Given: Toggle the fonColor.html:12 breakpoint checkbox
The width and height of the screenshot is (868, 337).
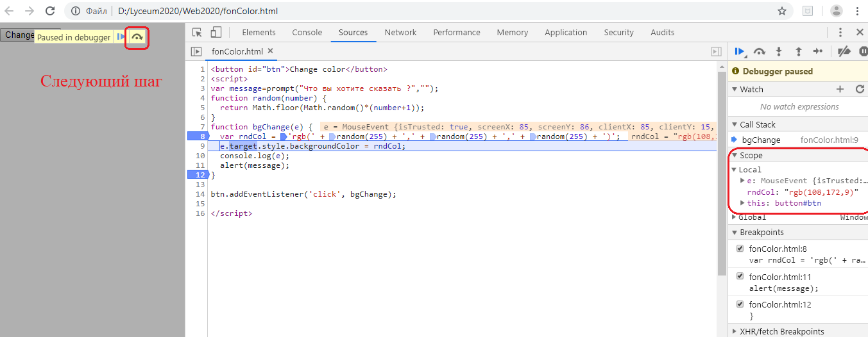Looking at the screenshot, I should (740, 305).
